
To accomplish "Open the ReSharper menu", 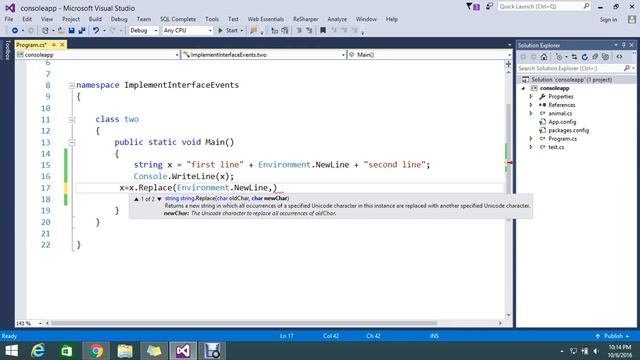I will [x=305, y=19].
